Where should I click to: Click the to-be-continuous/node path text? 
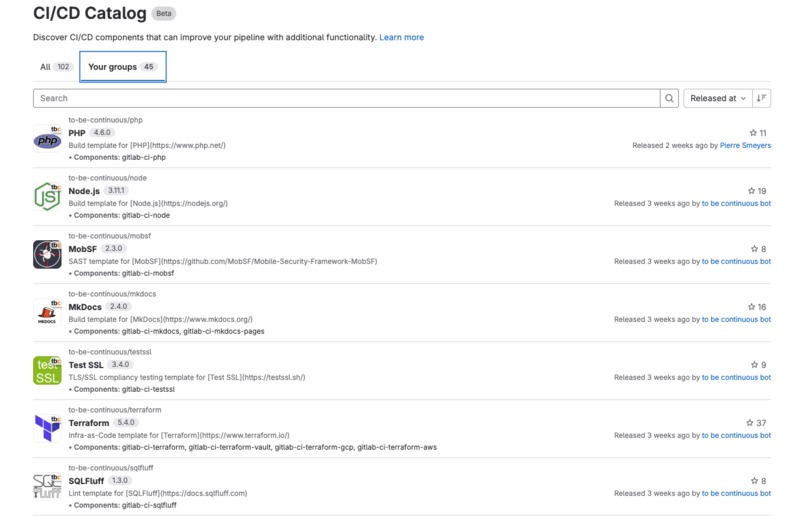[x=107, y=178]
